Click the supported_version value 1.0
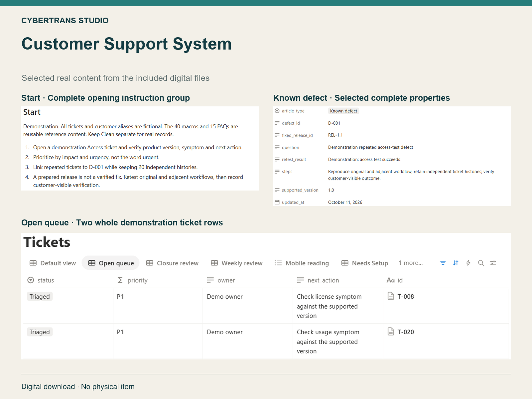The image size is (532, 399). tap(331, 190)
